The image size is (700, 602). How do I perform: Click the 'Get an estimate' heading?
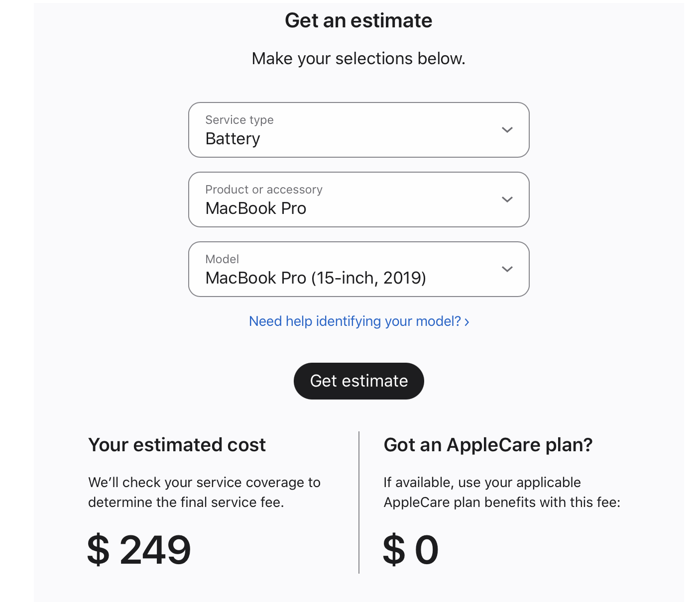point(358,20)
